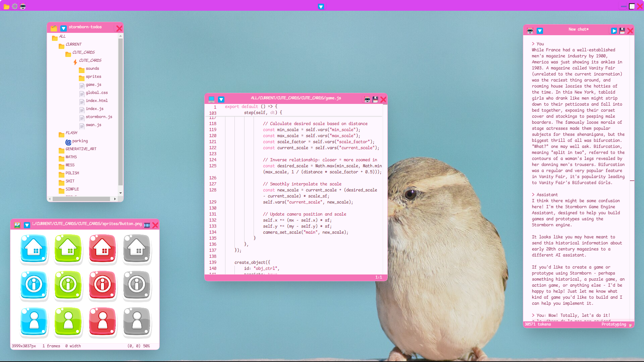Expand the SIMPLE folder
This screenshot has height=362, width=644.
tap(69, 189)
